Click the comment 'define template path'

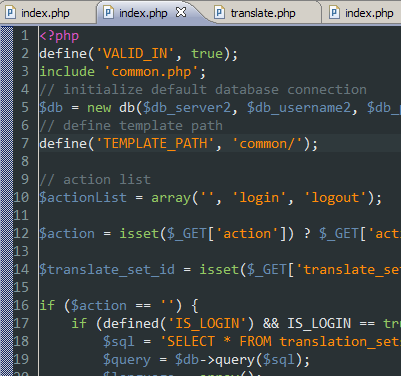(143, 126)
